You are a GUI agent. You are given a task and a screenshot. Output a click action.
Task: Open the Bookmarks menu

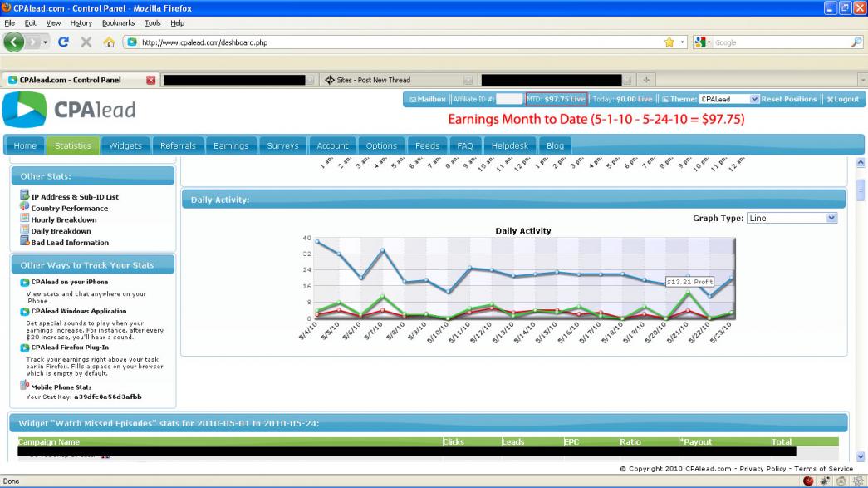115,22
